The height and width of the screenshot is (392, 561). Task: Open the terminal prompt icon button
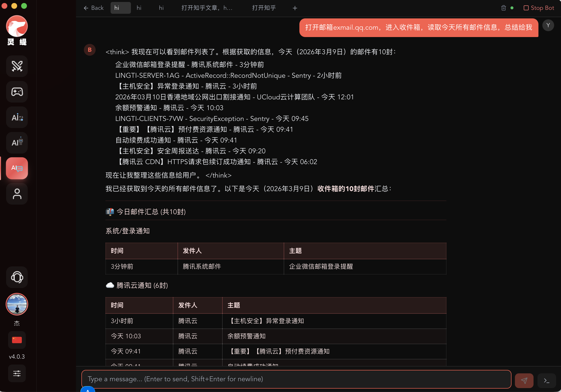pos(547,380)
